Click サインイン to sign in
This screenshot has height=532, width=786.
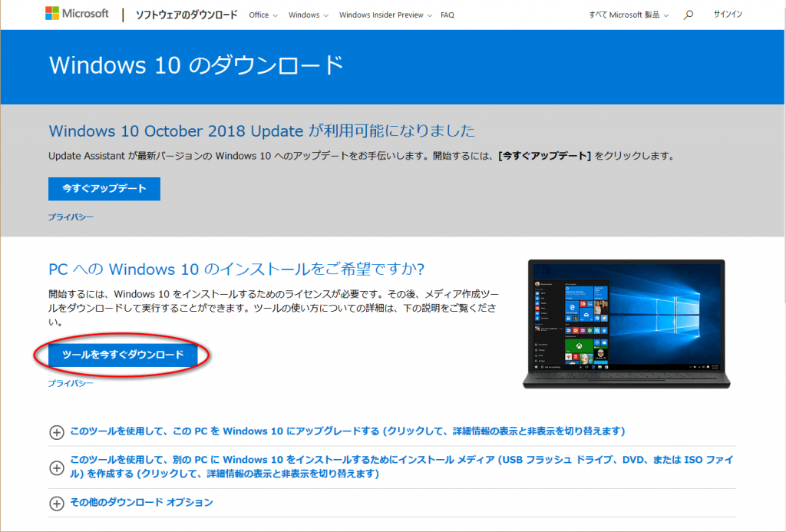[x=728, y=15]
